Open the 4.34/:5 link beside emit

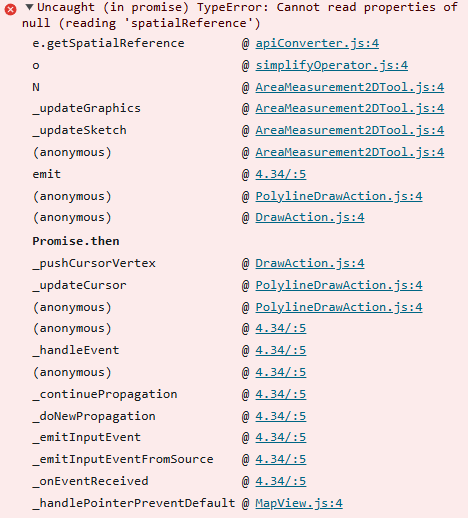[281, 174]
